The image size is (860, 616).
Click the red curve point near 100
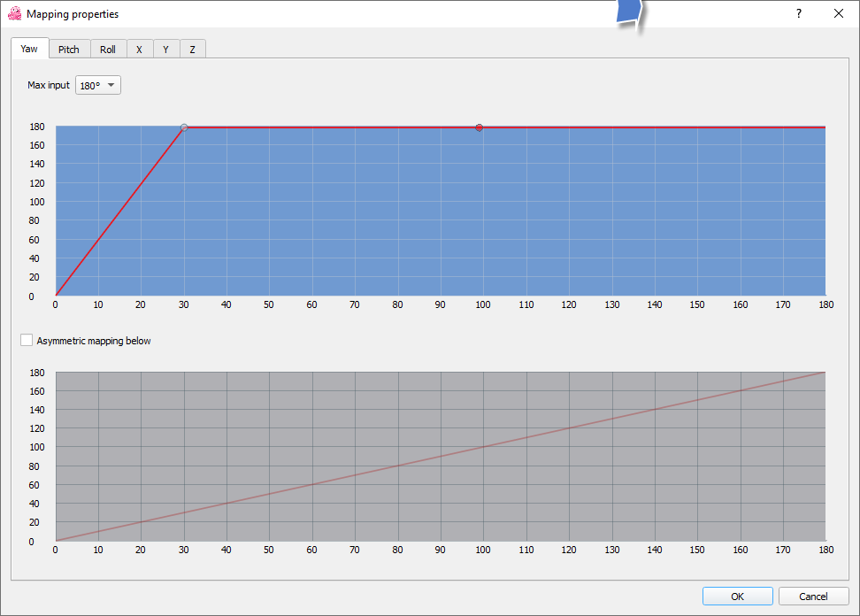pyautogui.click(x=480, y=127)
